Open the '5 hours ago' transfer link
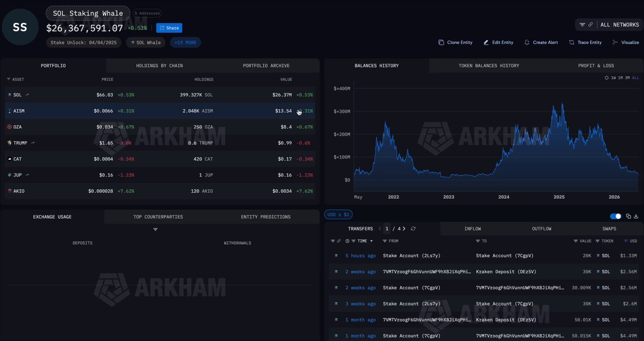The height and width of the screenshot is (341, 644). click(361, 256)
